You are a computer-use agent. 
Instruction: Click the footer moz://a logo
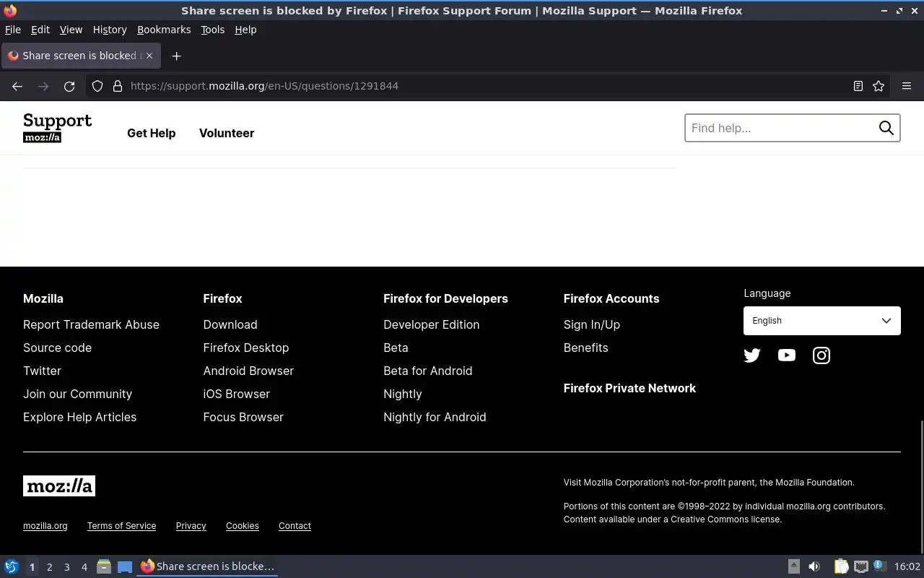pyautogui.click(x=59, y=486)
